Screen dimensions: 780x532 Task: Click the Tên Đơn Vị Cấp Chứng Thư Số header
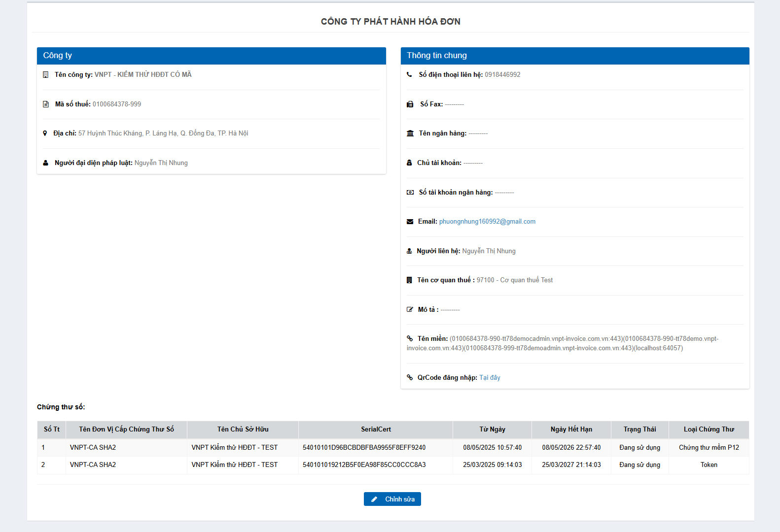(x=127, y=430)
